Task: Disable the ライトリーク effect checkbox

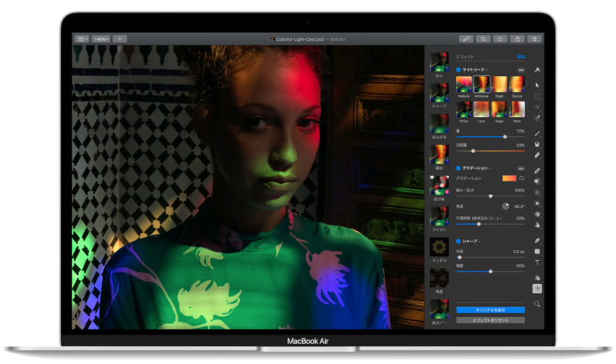Action: tap(458, 70)
